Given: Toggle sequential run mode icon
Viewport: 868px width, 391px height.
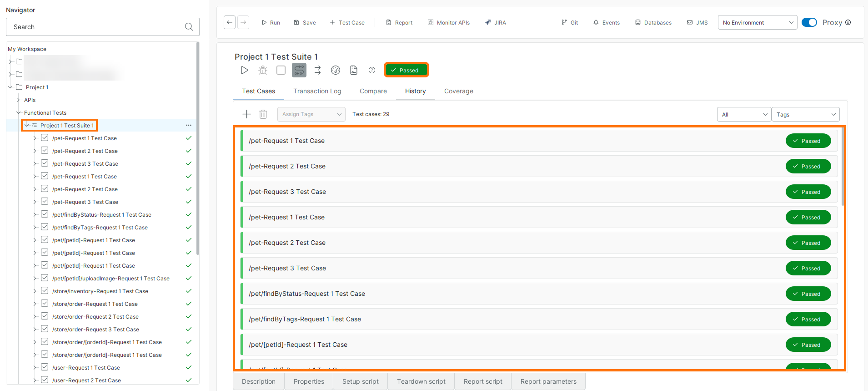Looking at the screenshot, I should click(299, 70).
